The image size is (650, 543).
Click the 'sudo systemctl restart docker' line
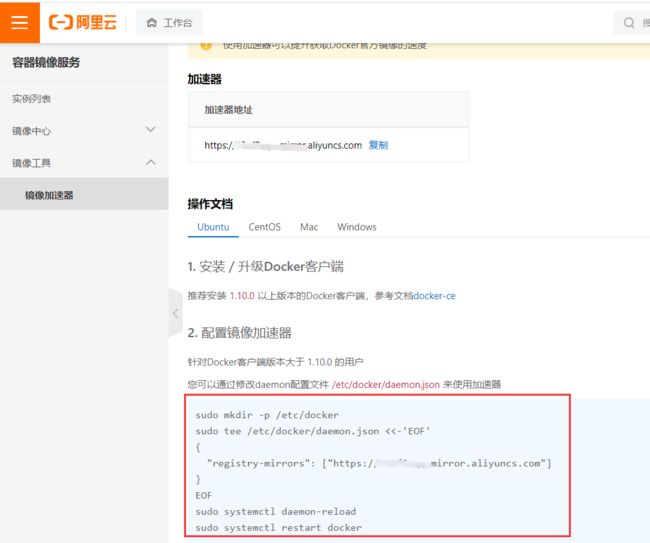click(279, 528)
